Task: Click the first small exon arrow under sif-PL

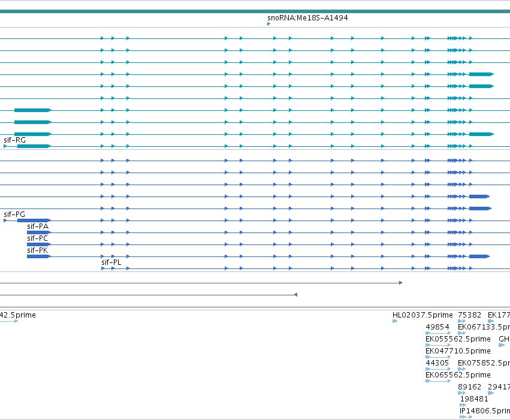Action: pos(103,269)
